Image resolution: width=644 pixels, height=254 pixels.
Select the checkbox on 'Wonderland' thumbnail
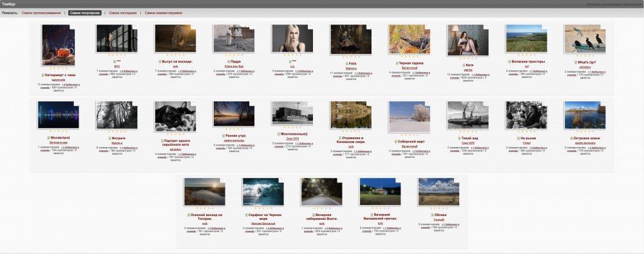pos(77,104)
